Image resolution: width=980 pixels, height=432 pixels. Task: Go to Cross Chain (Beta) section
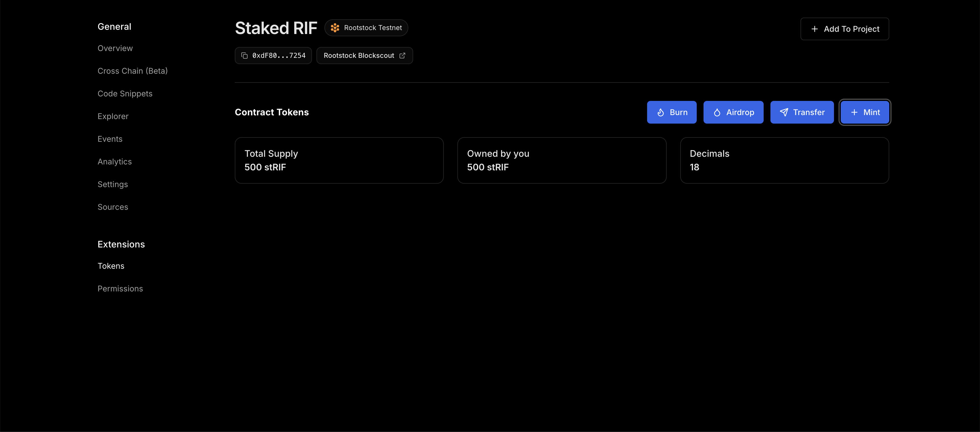[132, 71]
